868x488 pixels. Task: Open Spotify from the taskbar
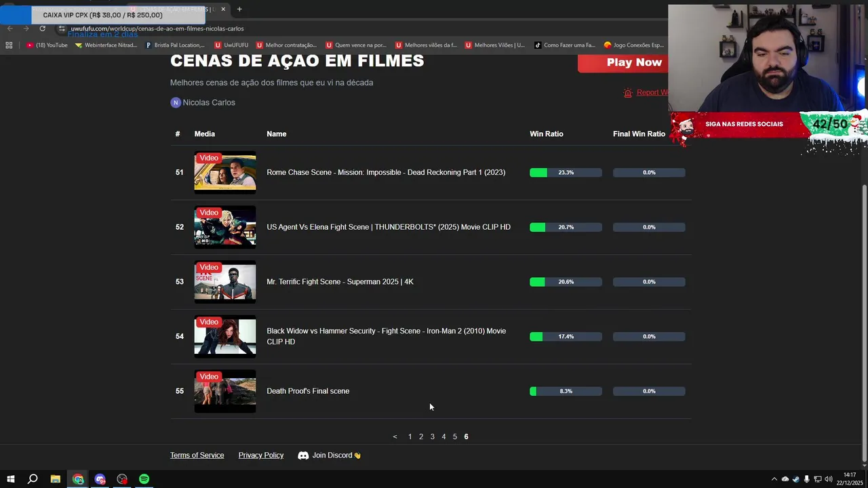144,479
